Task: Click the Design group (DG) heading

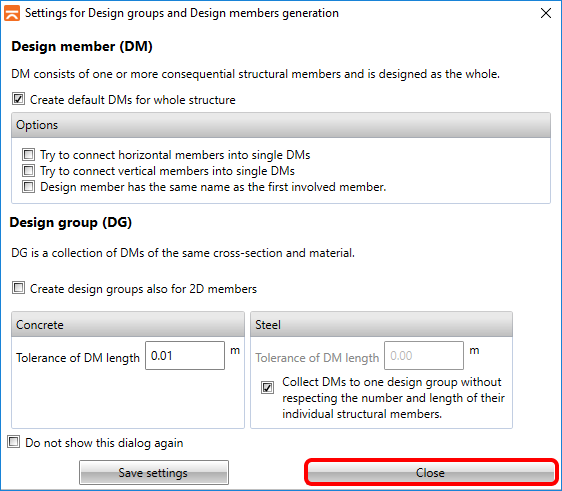Action: click(71, 223)
